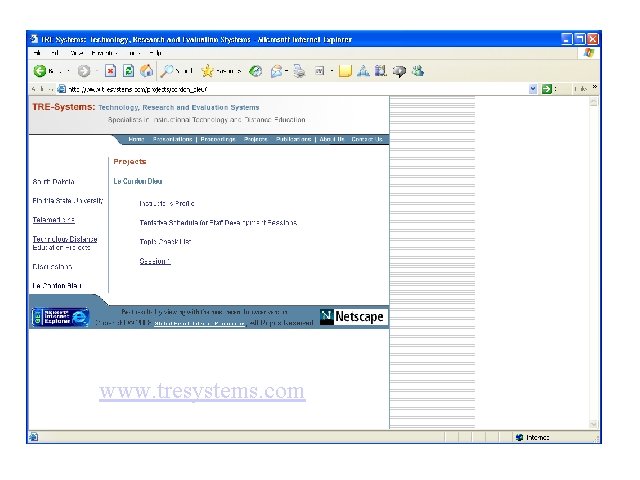Open the Telemedicine sidebar link
This screenshot has height=480, width=640.
tap(53, 220)
